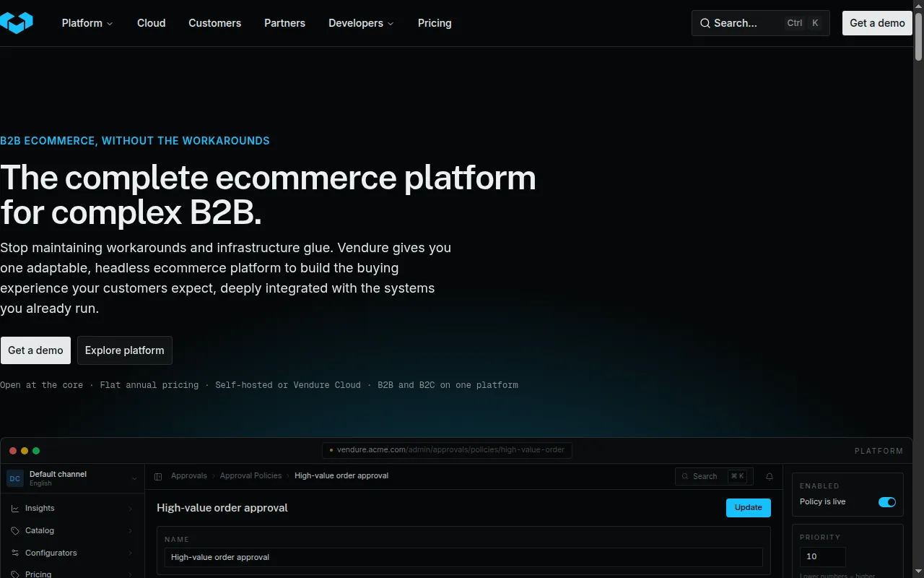Viewport: 924px width, 578px height.
Task: Click the Ctrl K shortcut hint
Action: click(804, 23)
